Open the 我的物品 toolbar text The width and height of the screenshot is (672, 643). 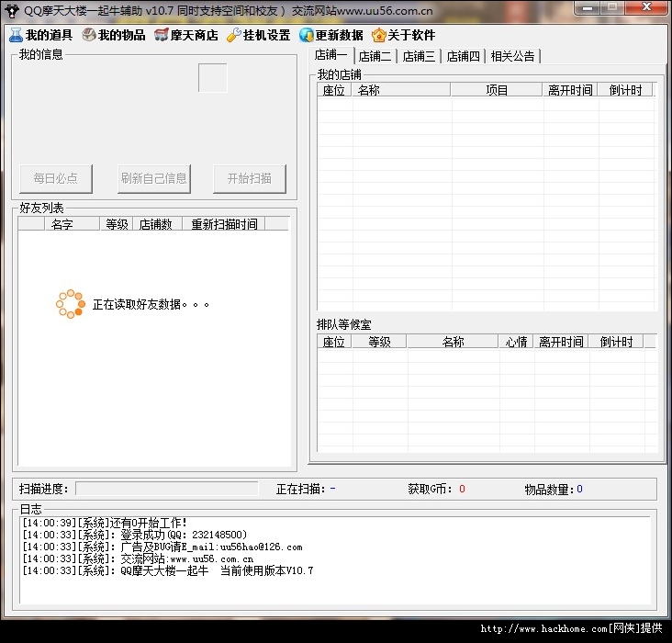122,35
